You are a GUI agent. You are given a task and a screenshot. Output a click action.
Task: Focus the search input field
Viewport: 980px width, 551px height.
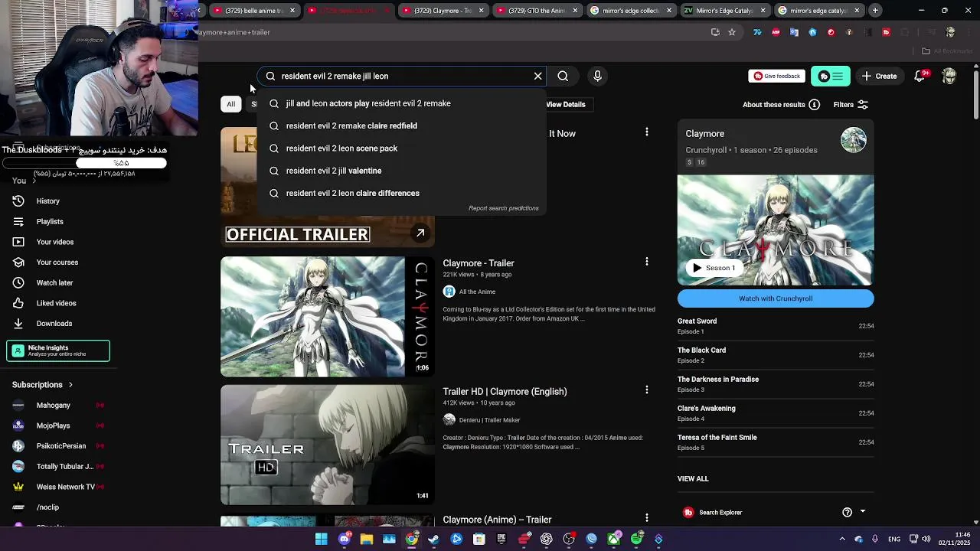(402, 76)
